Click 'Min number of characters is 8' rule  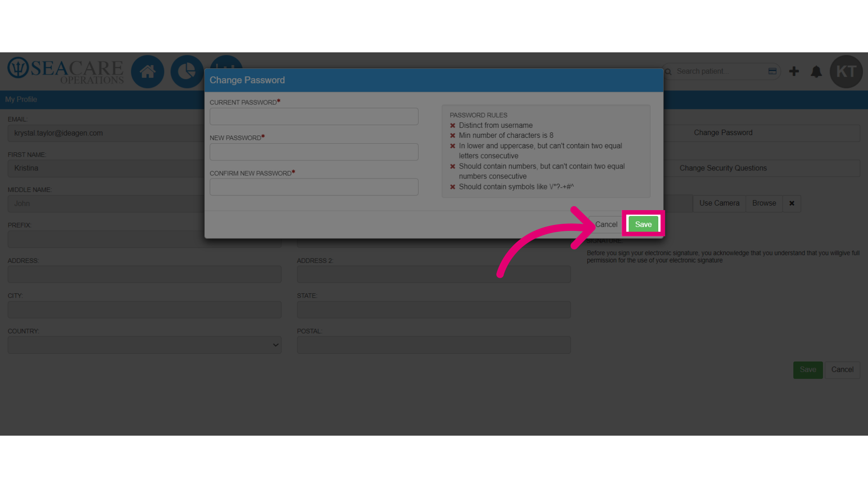(506, 135)
